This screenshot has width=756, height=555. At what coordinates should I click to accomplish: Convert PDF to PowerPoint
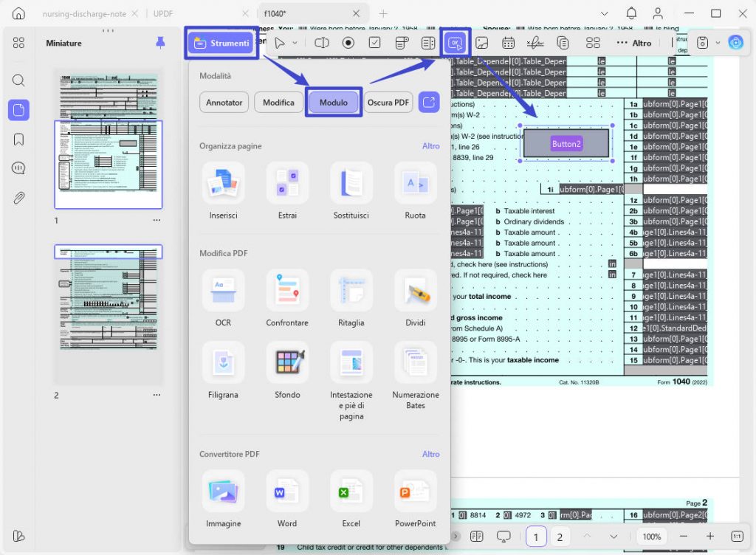(x=415, y=500)
